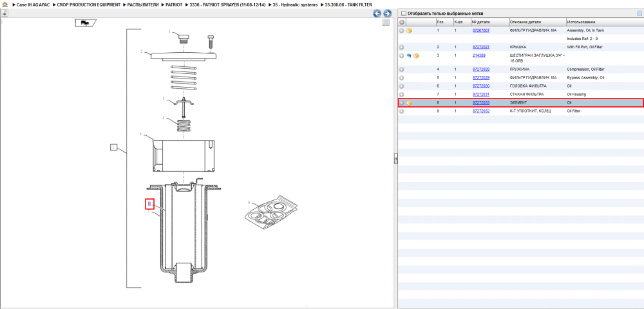Image resolution: width=644 pixels, height=309 pixels.
Task: Open the column settings icon above the parts table
Action: click(x=639, y=13)
